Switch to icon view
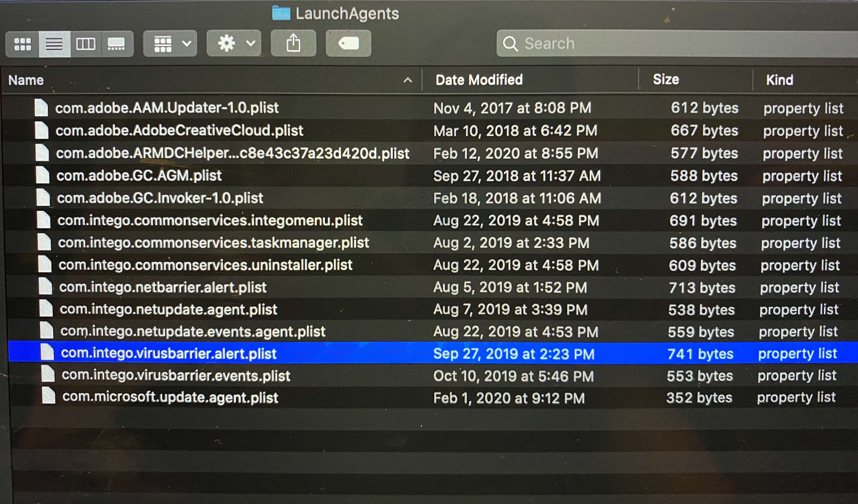858x504 pixels. coord(22,44)
